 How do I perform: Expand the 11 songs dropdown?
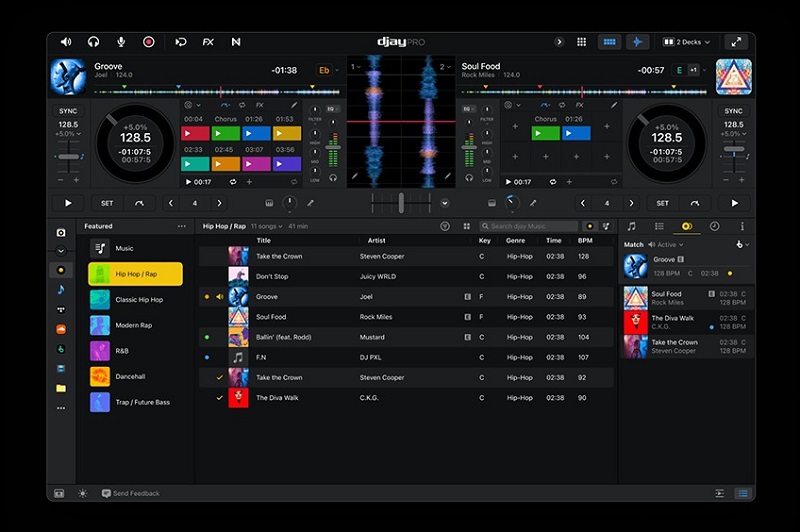(266, 226)
